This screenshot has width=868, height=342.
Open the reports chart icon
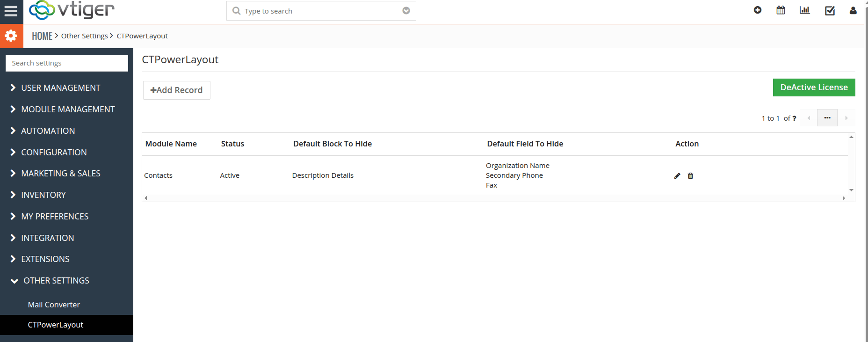click(x=804, y=10)
